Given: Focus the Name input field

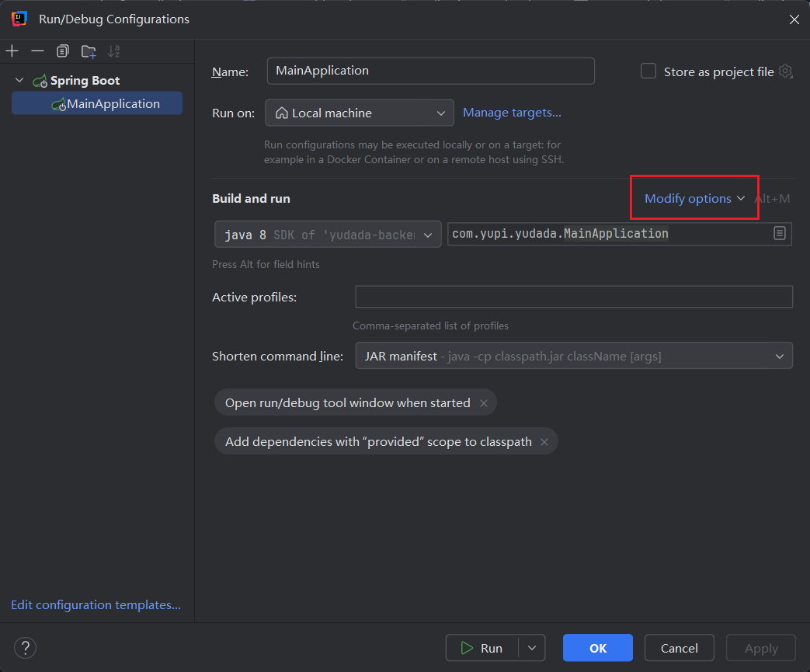Looking at the screenshot, I should coord(431,71).
